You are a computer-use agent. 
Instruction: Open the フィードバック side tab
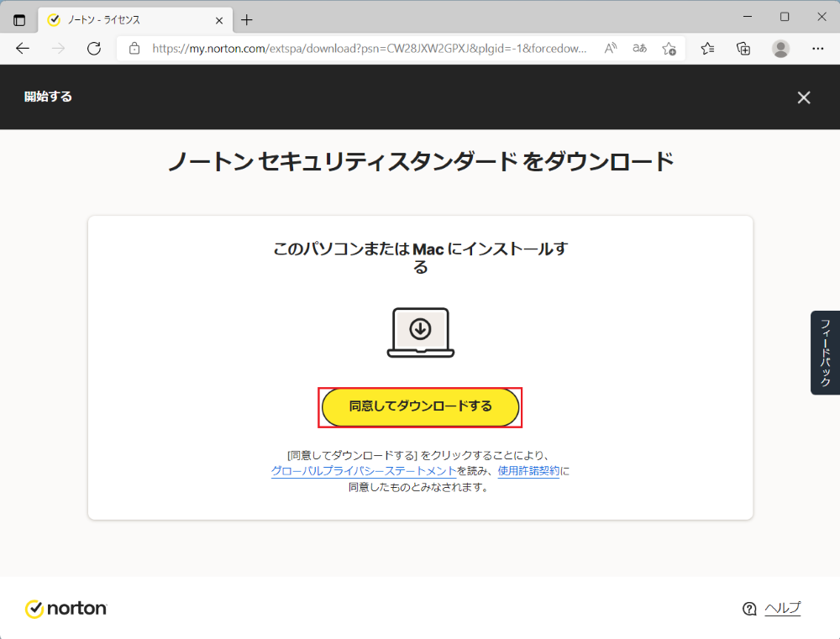pos(826,353)
